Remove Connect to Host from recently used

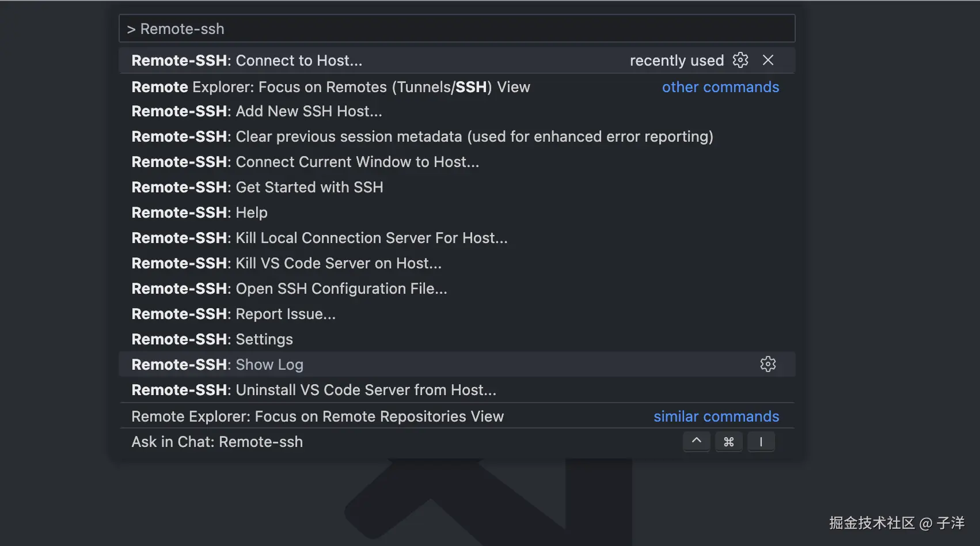click(768, 60)
